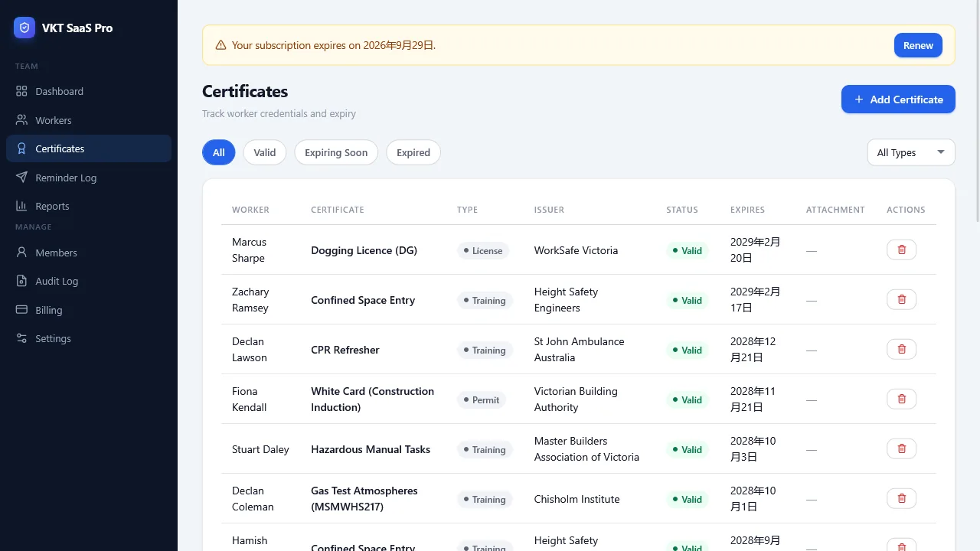Navigate to the Members page
Viewport: 980px width, 551px height.
89,253
